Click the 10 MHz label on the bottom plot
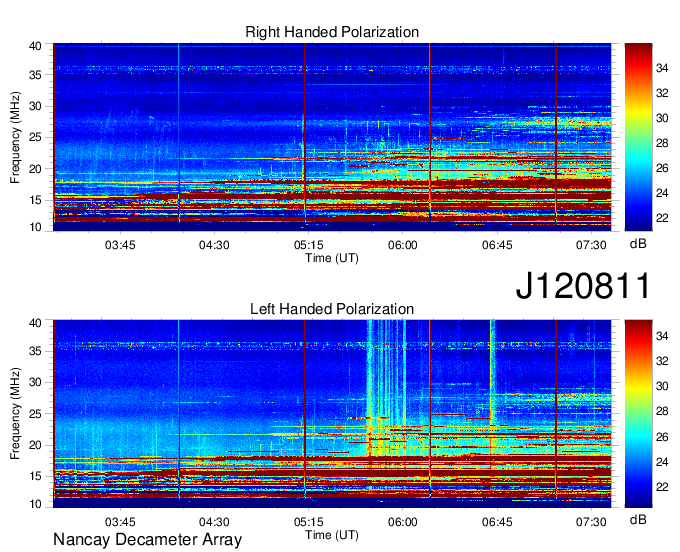 click(x=36, y=504)
